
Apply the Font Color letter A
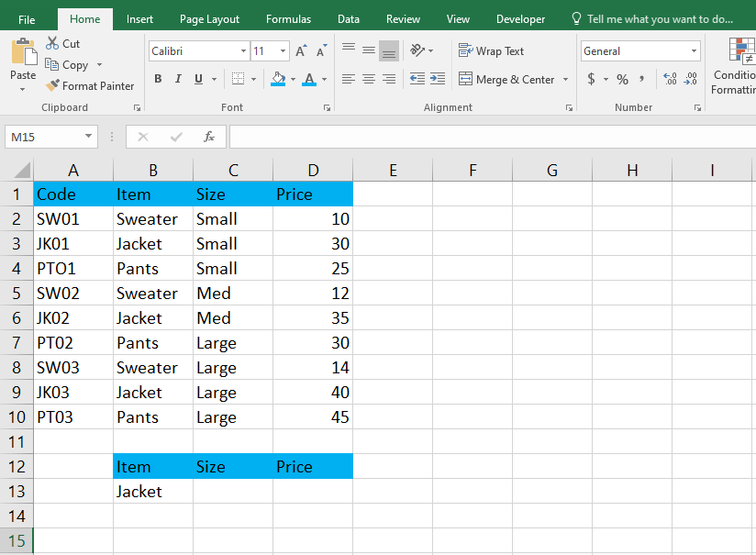point(309,79)
